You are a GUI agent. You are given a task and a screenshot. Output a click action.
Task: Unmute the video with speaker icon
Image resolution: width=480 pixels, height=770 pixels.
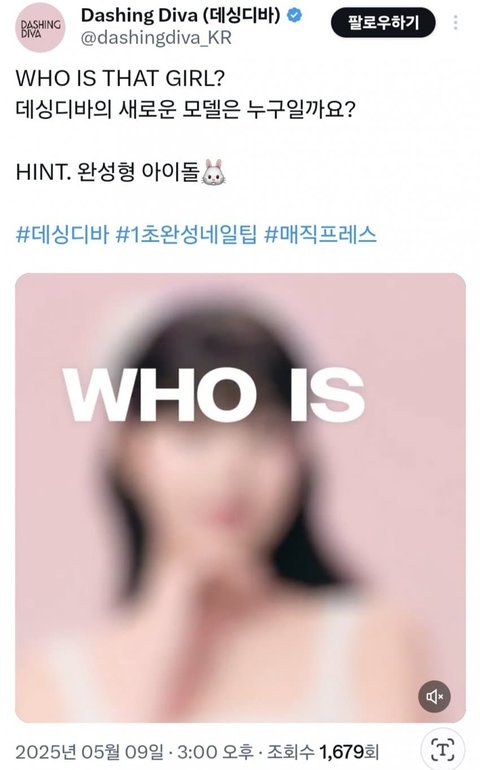click(434, 696)
